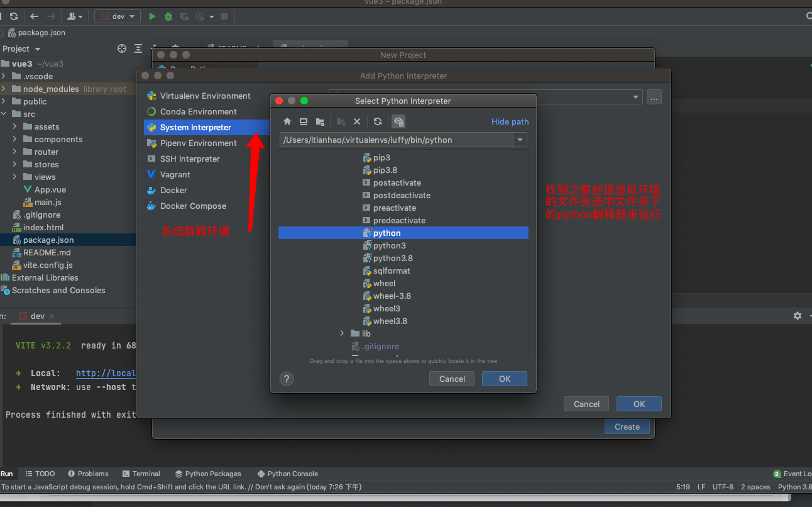Open the interpreter combo box dropdown arrow

point(635,97)
